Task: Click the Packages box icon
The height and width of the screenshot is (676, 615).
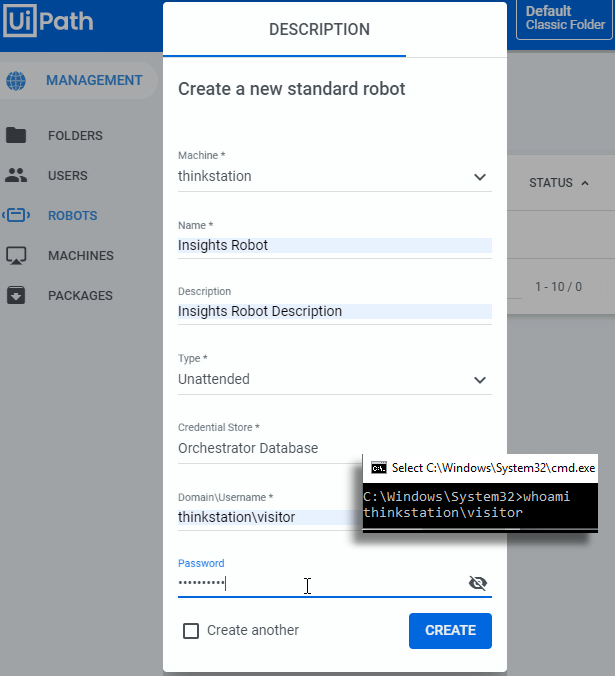Action: (x=16, y=296)
